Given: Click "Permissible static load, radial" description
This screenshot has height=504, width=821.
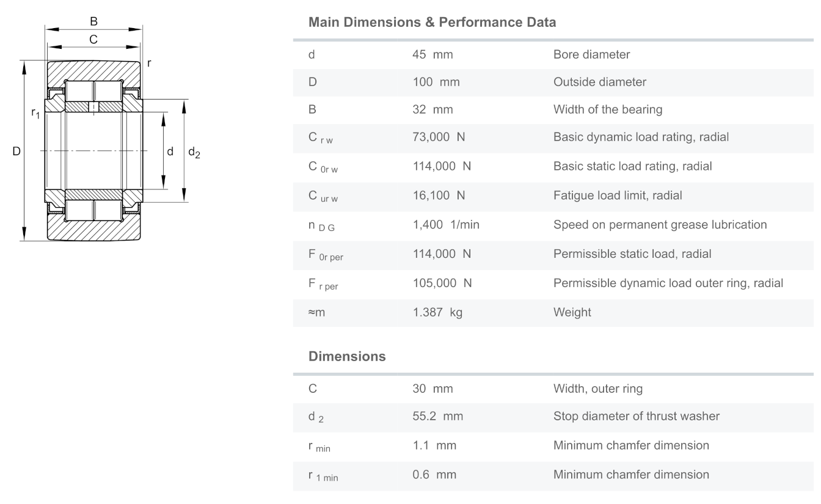Looking at the screenshot, I should pos(632,254).
